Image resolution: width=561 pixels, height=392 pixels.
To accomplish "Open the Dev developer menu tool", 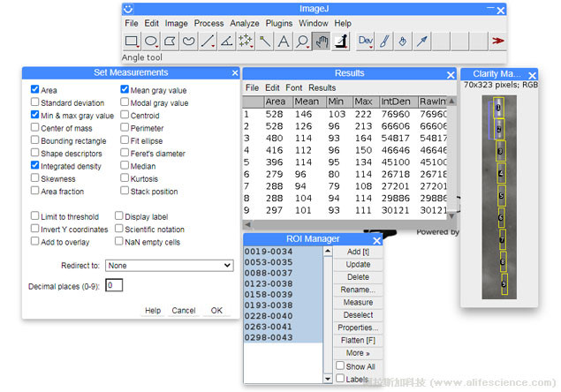I will coord(366,41).
